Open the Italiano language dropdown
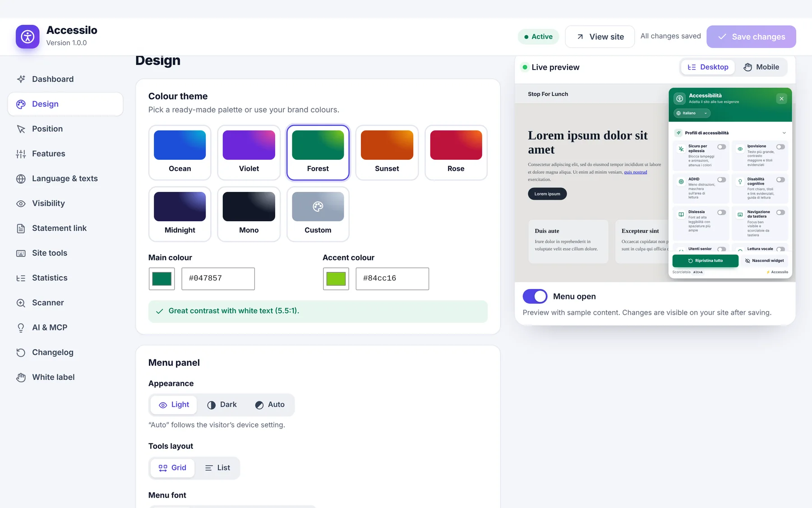This screenshot has width=812, height=508. 692,113
